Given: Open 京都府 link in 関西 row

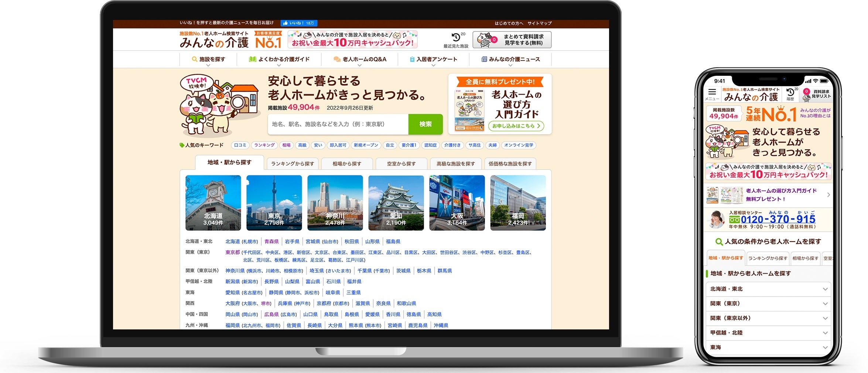Looking at the screenshot, I should point(324,304).
